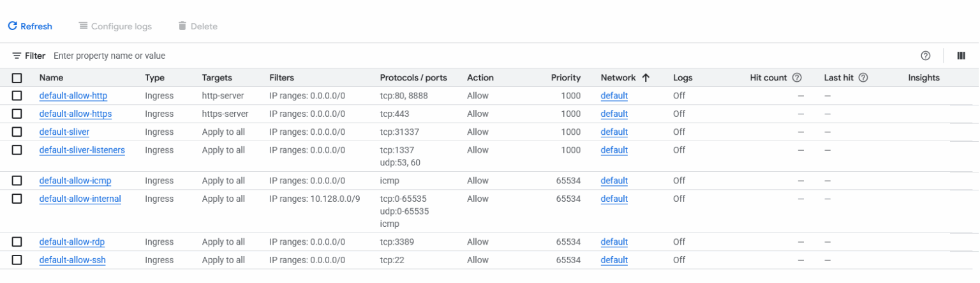Image resolution: width=980 pixels, height=283 pixels.
Task: Sort by the Priority column header
Action: (x=566, y=78)
